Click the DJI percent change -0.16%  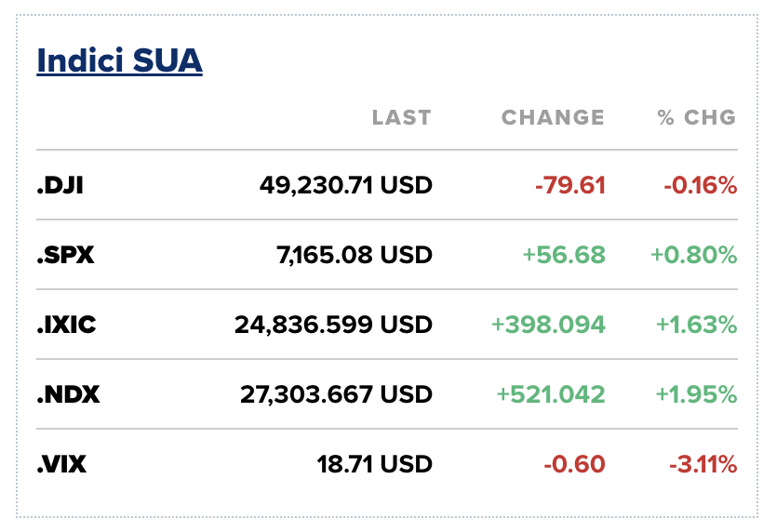[x=700, y=185]
